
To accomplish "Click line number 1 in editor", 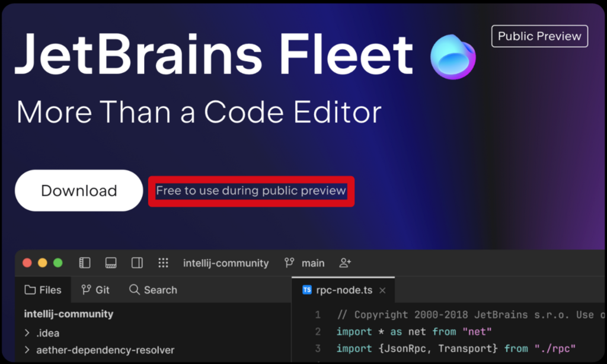I will click(x=318, y=315).
